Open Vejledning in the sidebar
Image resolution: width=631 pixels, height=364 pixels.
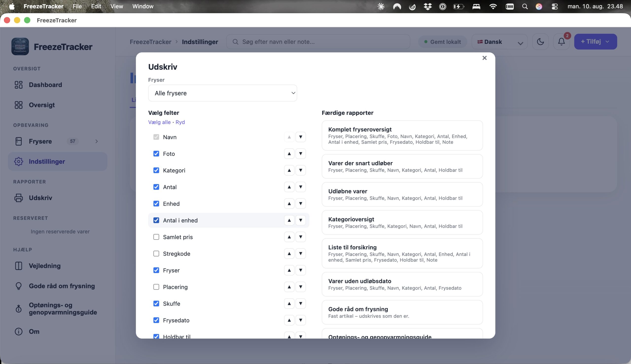click(57, 266)
